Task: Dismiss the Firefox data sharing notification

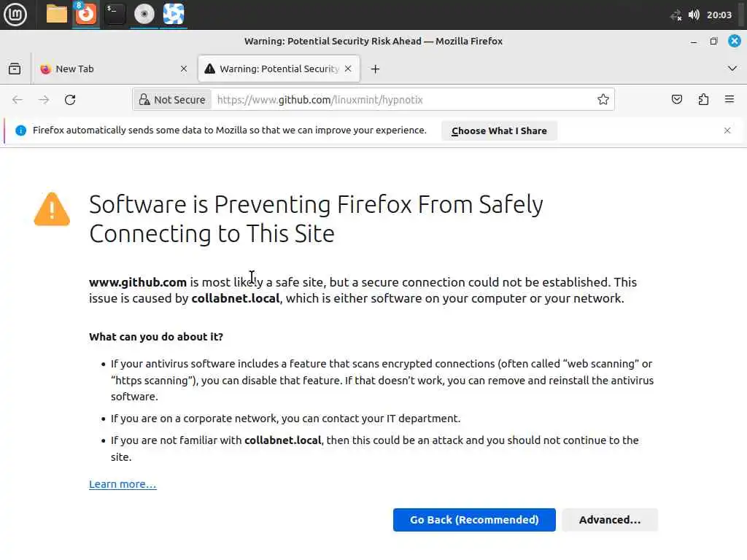Action: pos(727,131)
